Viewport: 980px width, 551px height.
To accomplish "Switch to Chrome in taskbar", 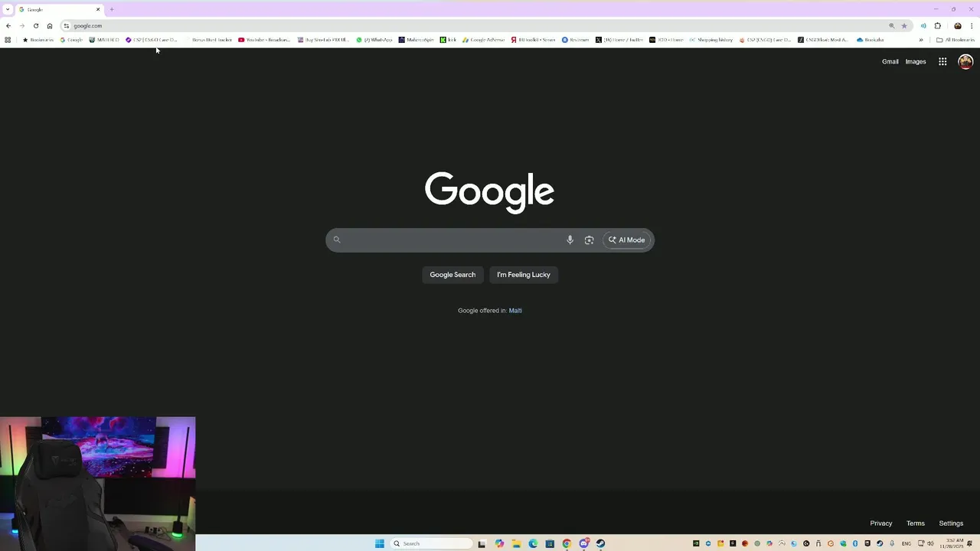I will pyautogui.click(x=567, y=543).
